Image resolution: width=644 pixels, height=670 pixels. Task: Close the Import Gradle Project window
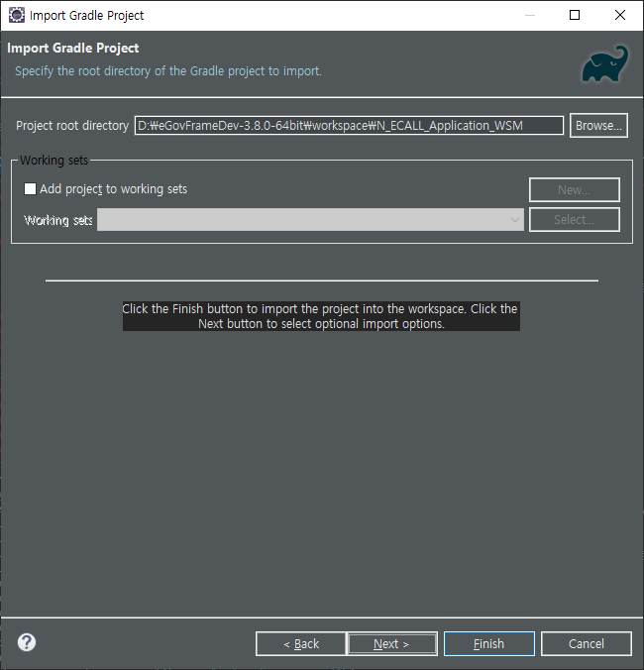(x=620, y=16)
